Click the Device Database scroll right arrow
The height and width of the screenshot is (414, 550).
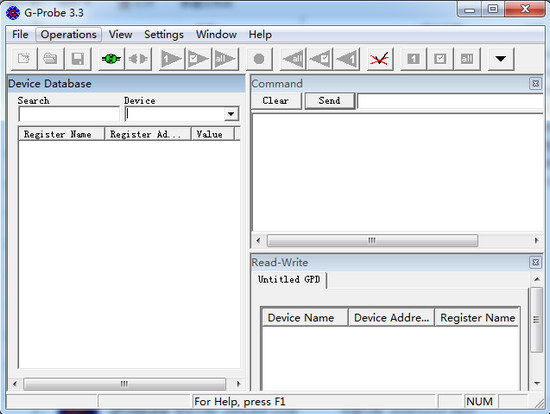click(238, 384)
